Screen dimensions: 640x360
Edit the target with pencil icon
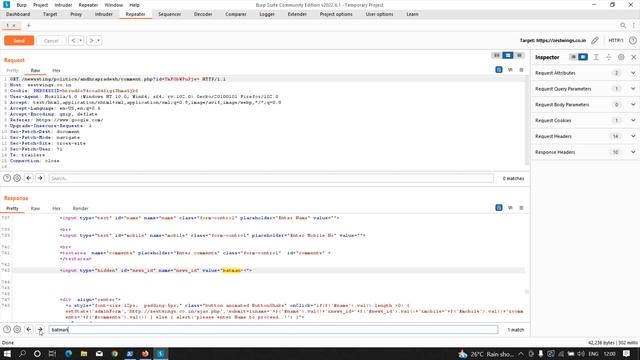[595, 40]
